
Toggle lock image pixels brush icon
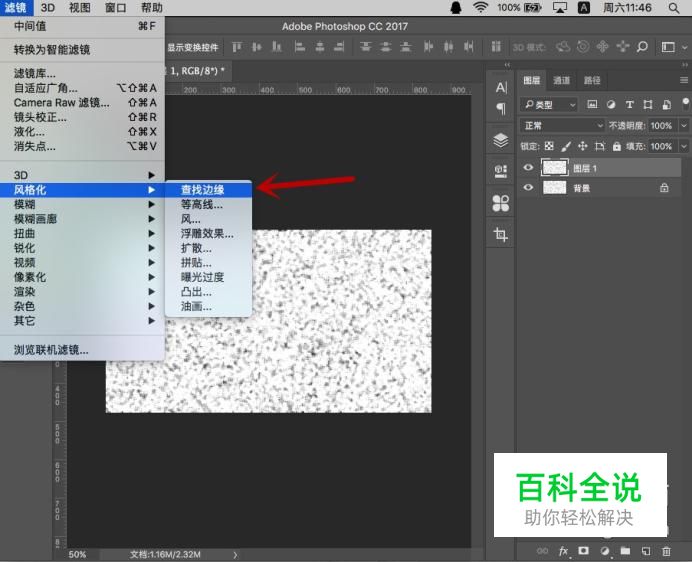coord(566,146)
